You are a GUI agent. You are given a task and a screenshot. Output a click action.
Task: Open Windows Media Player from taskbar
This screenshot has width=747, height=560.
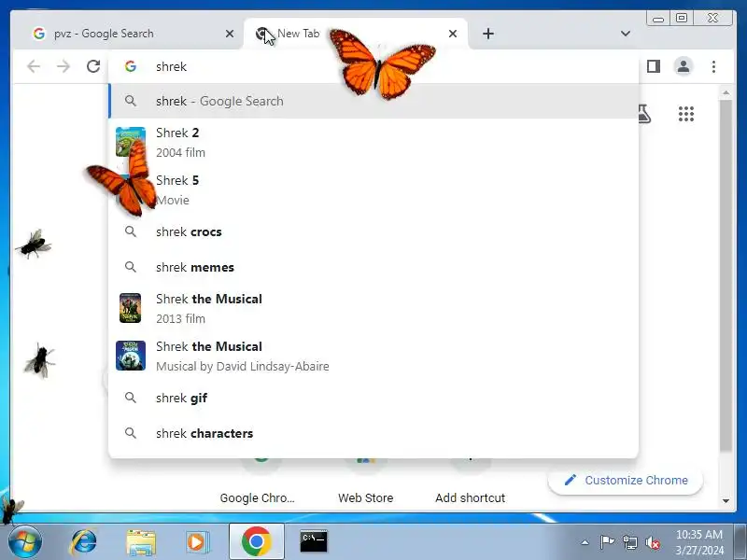(x=197, y=542)
